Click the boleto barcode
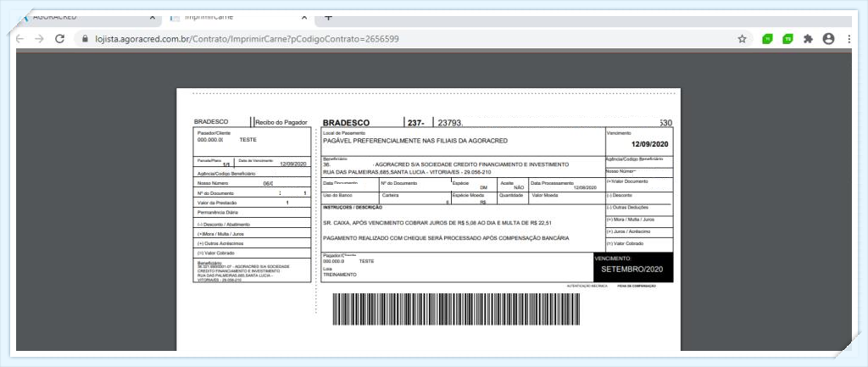Screen dimensions: 868x367 [x=456, y=309]
